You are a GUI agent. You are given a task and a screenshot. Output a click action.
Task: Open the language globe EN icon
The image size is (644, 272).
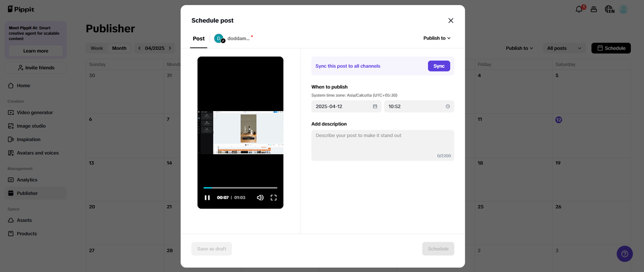[609, 9]
